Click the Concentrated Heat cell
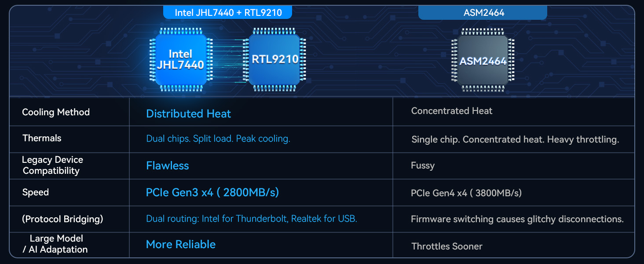The image size is (644, 264). pos(452,111)
